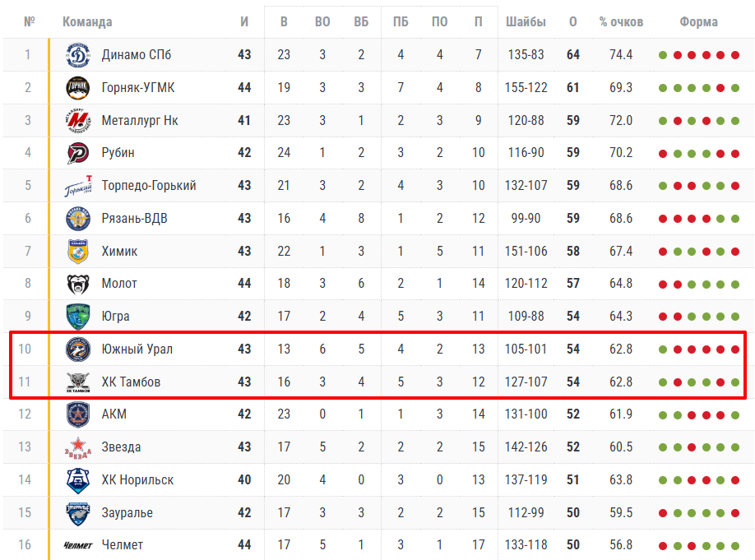Sort table by Команда column header
The image size is (755, 560).
pos(87,22)
